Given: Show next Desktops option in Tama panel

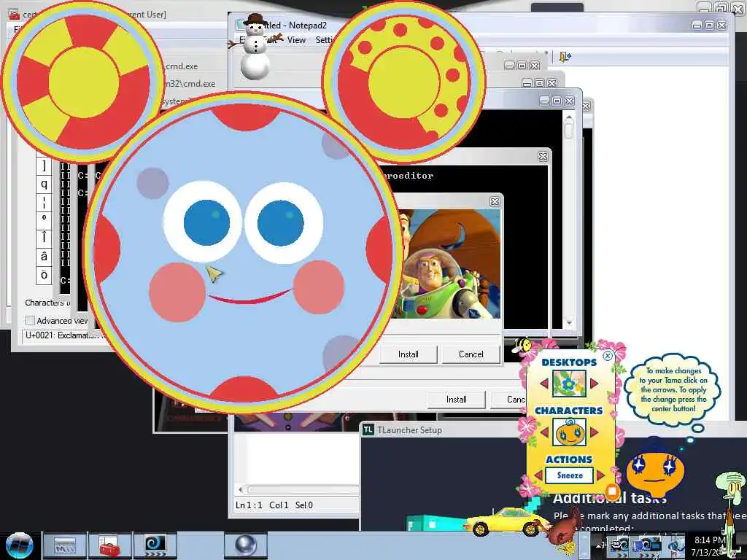Looking at the screenshot, I should pos(594,384).
